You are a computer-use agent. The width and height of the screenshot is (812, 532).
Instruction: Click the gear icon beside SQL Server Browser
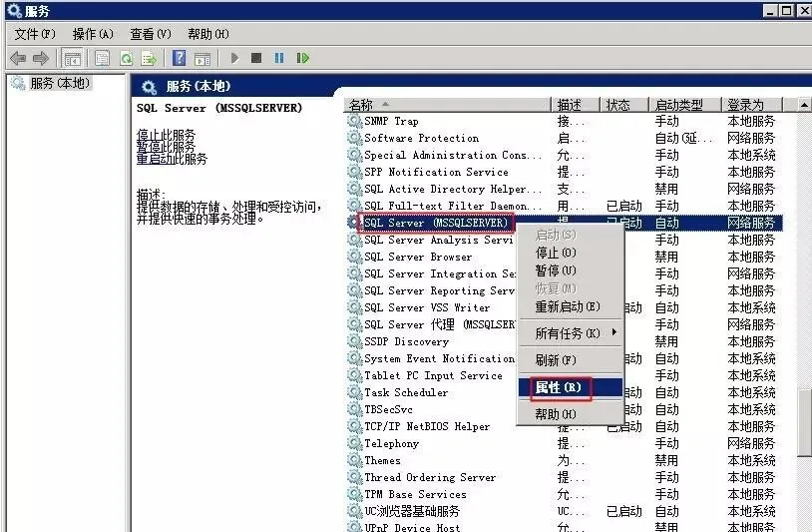354,257
